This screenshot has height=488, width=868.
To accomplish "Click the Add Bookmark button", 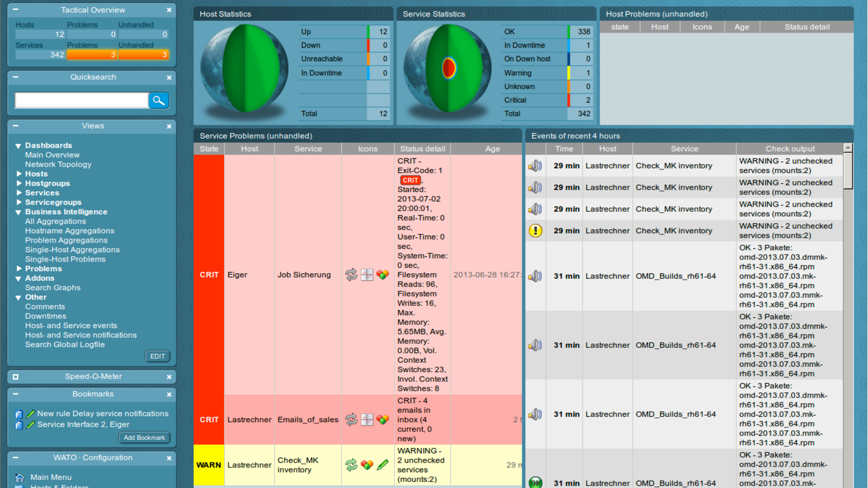I will click(x=144, y=438).
